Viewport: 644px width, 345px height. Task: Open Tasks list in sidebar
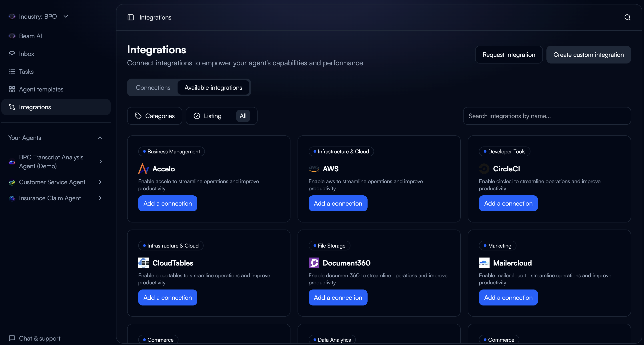(x=26, y=71)
